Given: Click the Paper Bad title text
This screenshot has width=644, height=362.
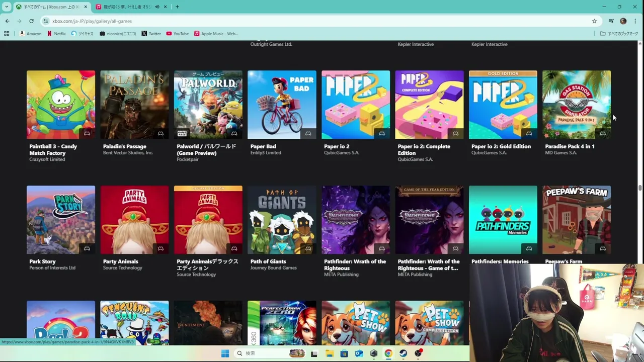Looking at the screenshot, I should (263, 146).
